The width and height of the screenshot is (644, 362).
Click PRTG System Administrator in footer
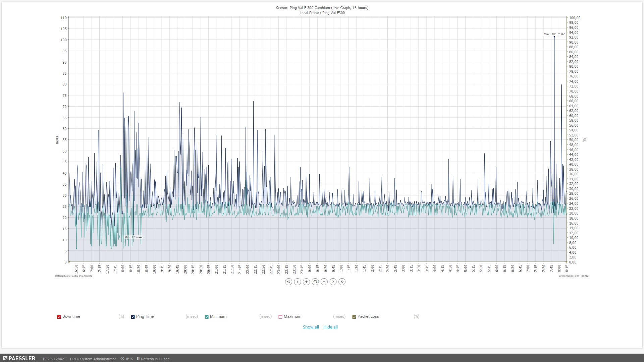[x=93, y=359]
